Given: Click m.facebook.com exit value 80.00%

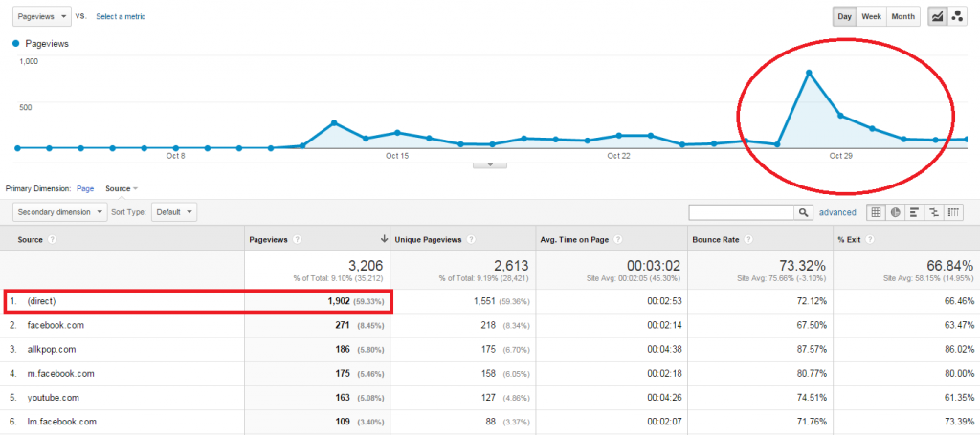Looking at the screenshot, I should (959, 373).
